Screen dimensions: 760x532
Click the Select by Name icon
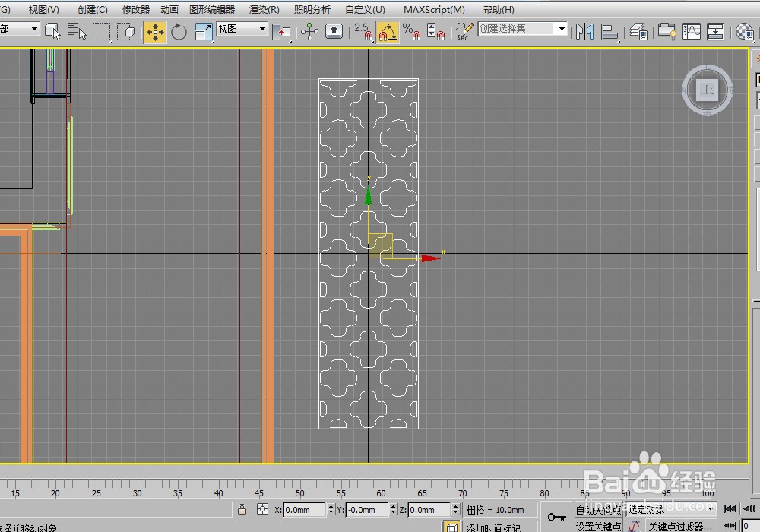click(x=77, y=31)
